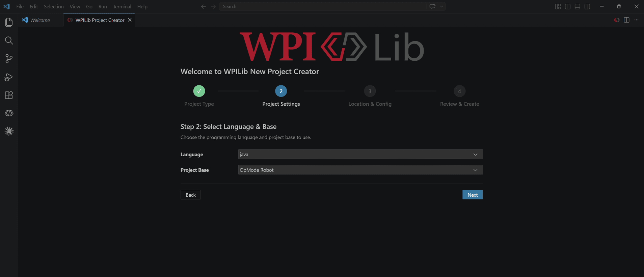Open the Go menu
This screenshot has width=644, height=277.
pos(89,6)
